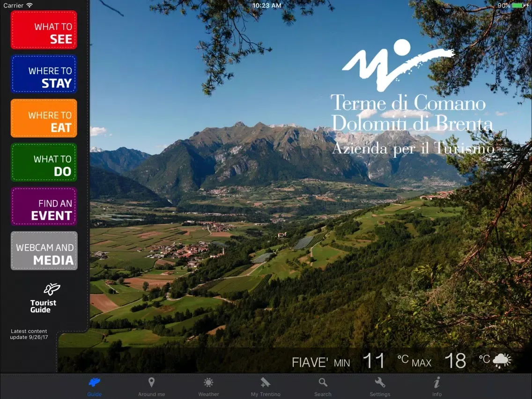Open the Info tab
This screenshot has height=399, width=532.
click(436, 387)
